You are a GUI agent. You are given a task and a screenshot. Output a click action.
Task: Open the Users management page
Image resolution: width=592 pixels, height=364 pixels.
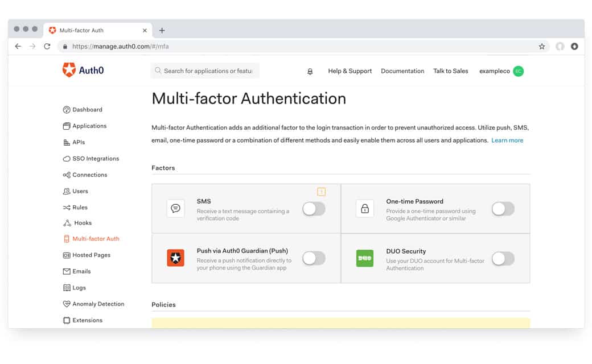(x=79, y=191)
